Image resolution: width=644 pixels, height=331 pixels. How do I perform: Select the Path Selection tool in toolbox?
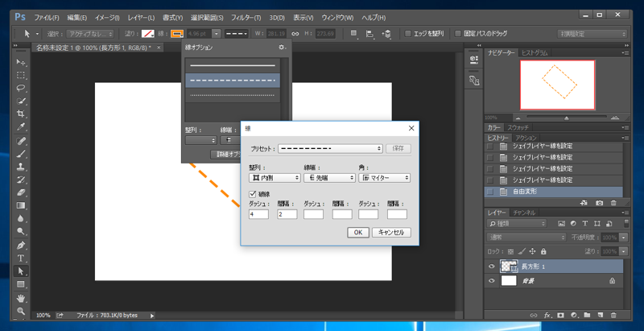(x=21, y=271)
